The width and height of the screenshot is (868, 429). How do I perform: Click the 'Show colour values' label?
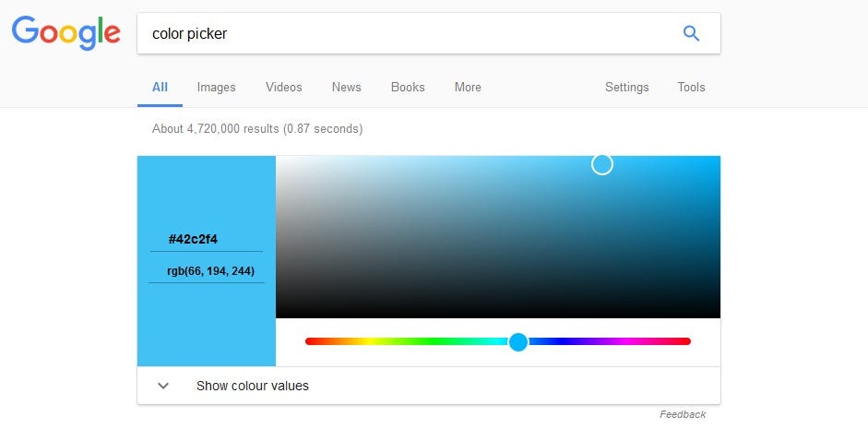click(x=253, y=386)
